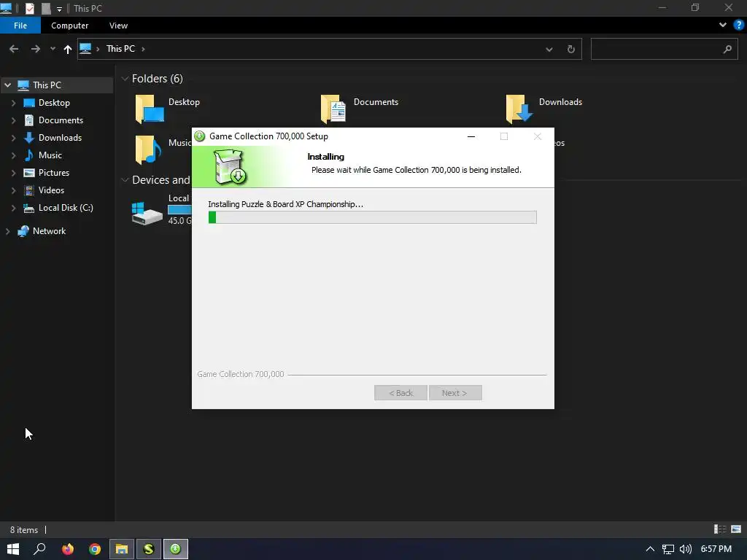Launch Firefox from the taskbar

pos(68,549)
